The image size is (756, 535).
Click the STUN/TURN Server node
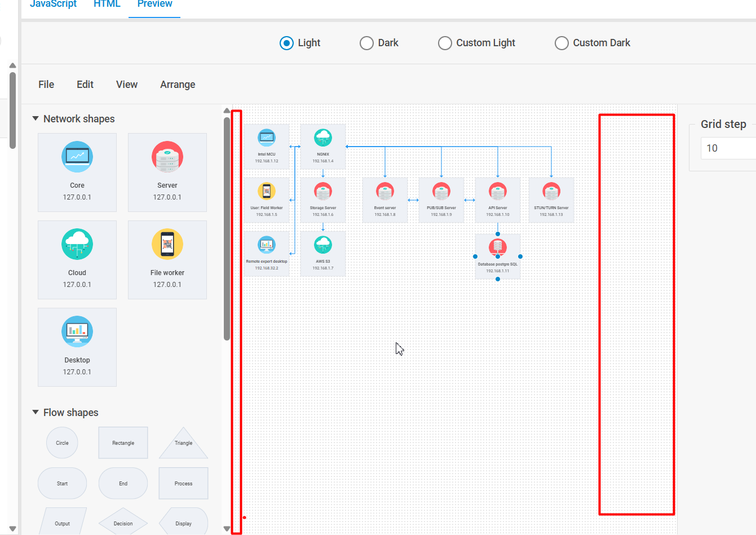pos(551,200)
